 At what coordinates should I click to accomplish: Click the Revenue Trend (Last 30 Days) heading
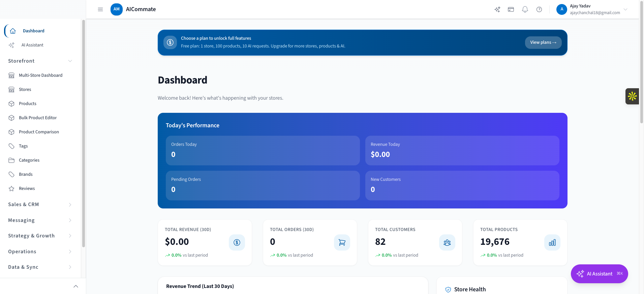200,286
